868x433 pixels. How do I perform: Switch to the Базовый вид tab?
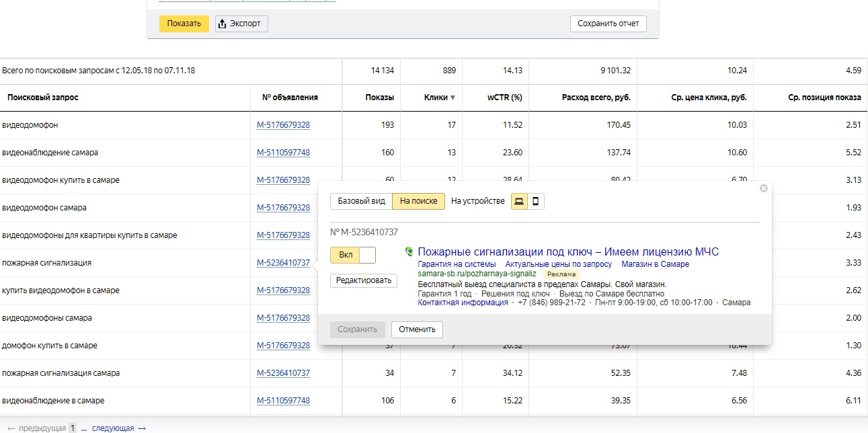click(x=361, y=201)
